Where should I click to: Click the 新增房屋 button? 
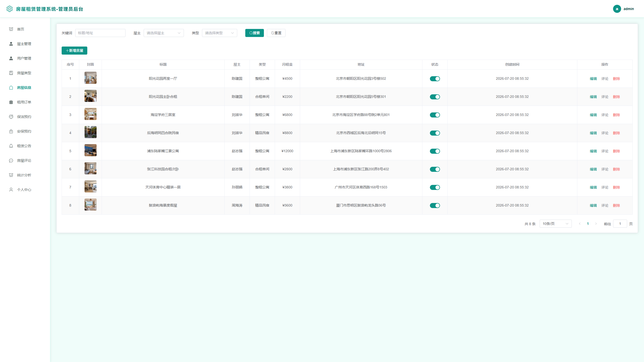pos(74,51)
